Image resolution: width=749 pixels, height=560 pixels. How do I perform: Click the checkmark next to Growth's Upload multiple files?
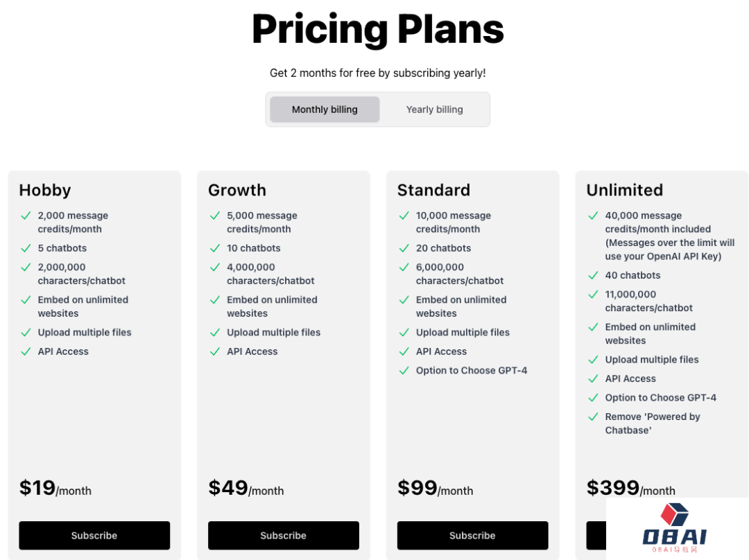(x=215, y=333)
